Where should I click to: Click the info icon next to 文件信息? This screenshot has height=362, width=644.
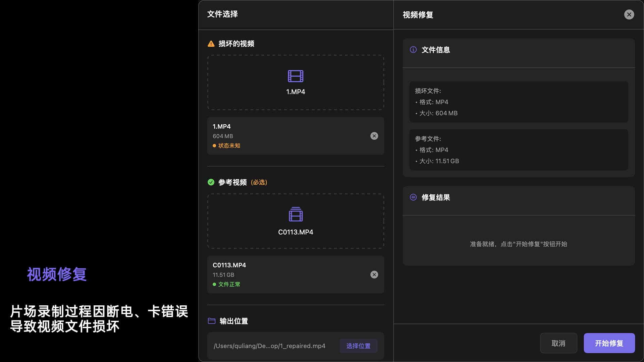pos(414,50)
